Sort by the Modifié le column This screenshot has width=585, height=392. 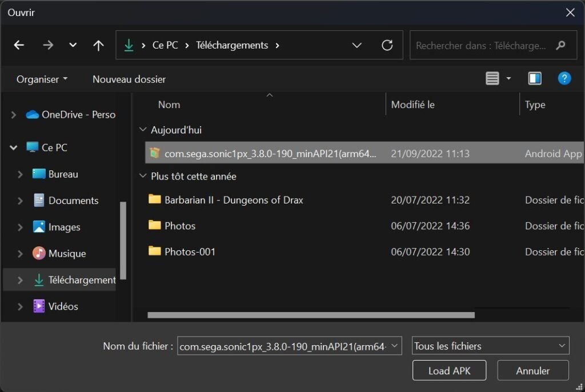point(412,105)
